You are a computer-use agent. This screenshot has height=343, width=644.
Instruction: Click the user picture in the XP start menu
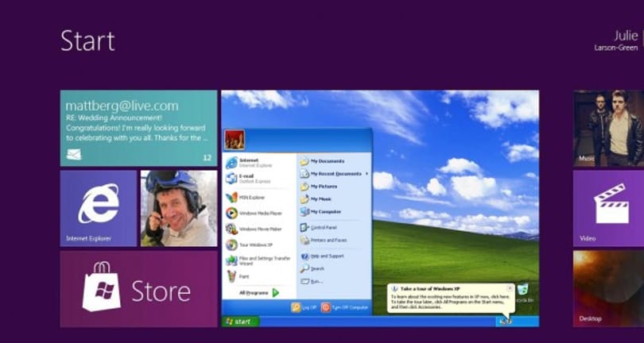235,140
